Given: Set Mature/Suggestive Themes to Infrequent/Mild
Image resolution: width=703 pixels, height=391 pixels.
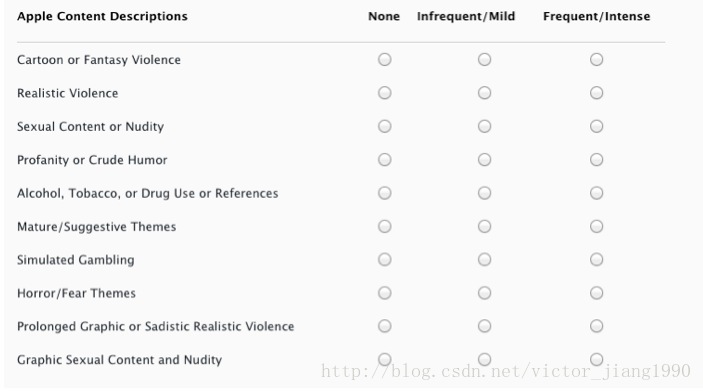Looking at the screenshot, I should [x=484, y=226].
